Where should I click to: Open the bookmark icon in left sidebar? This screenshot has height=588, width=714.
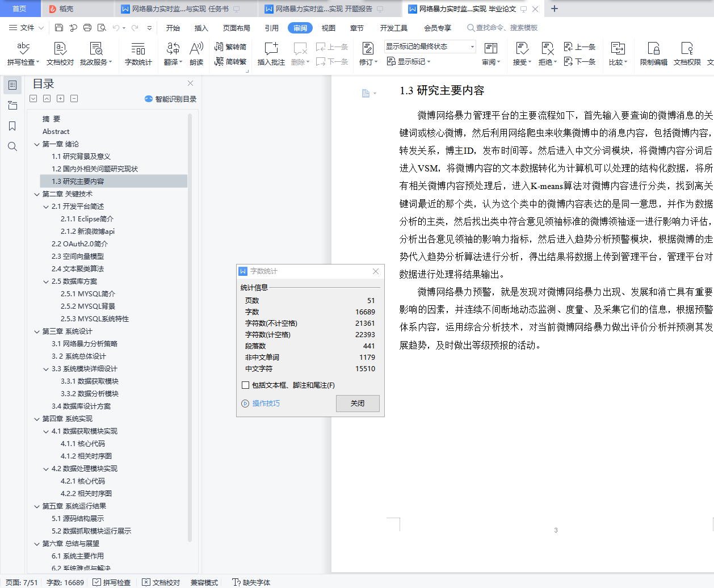pos(12,126)
